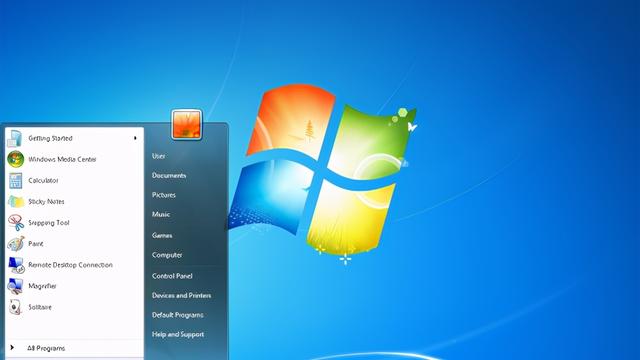The width and height of the screenshot is (640, 360).
Task: Open the Calculator icon
Action: [16, 180]
